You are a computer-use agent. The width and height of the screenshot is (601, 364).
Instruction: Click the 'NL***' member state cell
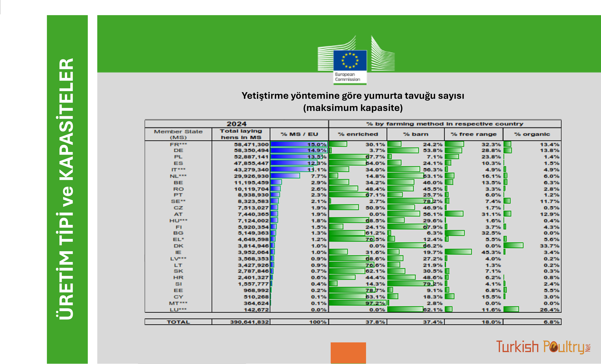[178, 176]
